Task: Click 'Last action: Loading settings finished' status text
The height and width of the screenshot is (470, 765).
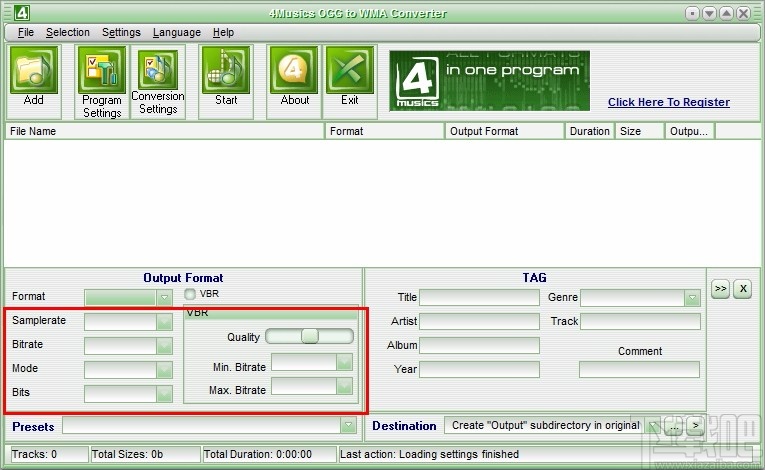Action: coord(429,454)
